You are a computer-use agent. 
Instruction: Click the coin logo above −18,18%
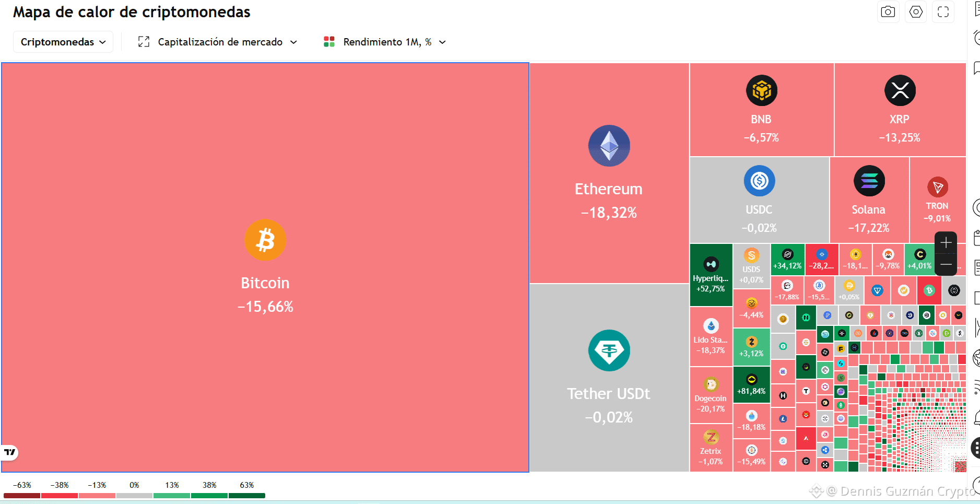pyautogui.click(x=751, y=416)
